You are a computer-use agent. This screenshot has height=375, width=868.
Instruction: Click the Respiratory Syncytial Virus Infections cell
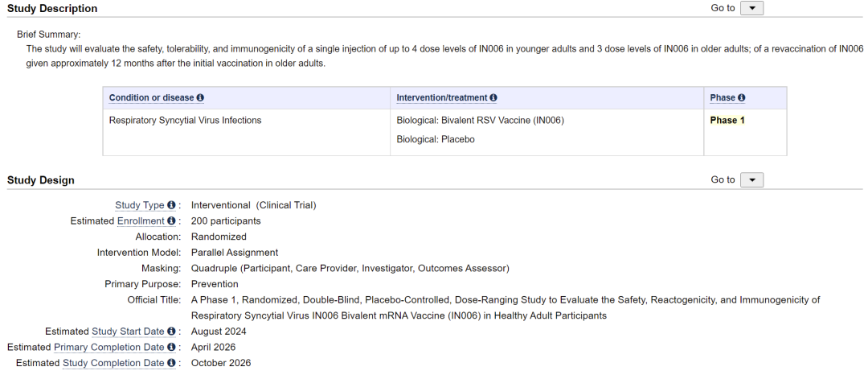pyautogui.click(x=185, y=121)
